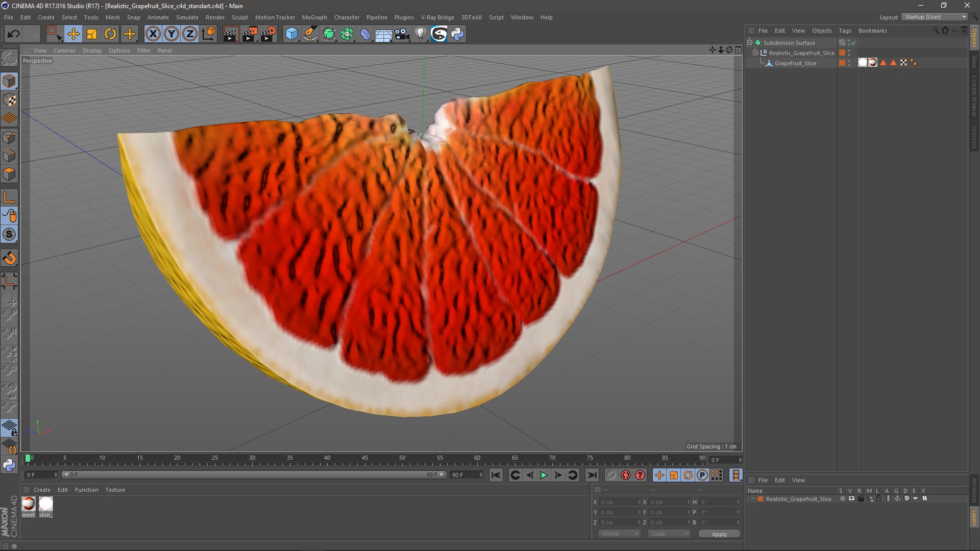The image size is (980, 551).
Task: Open the Spline Pen tool
Action: [310, 34]
